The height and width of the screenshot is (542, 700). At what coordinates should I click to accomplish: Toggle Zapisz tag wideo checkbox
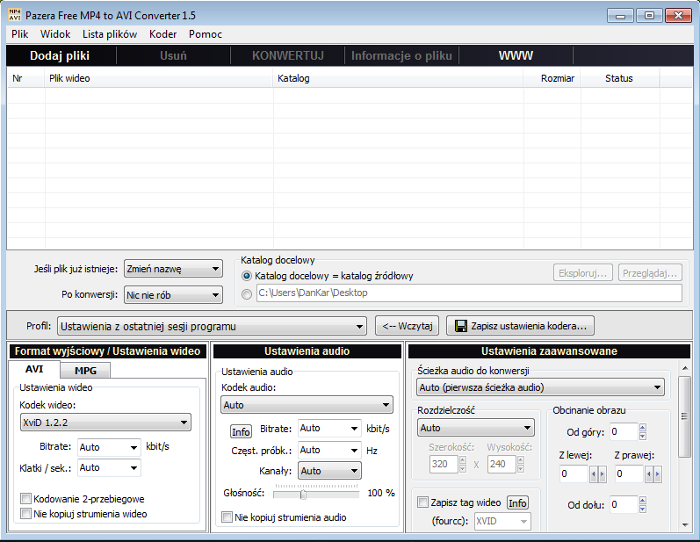(x=423, y=502)
